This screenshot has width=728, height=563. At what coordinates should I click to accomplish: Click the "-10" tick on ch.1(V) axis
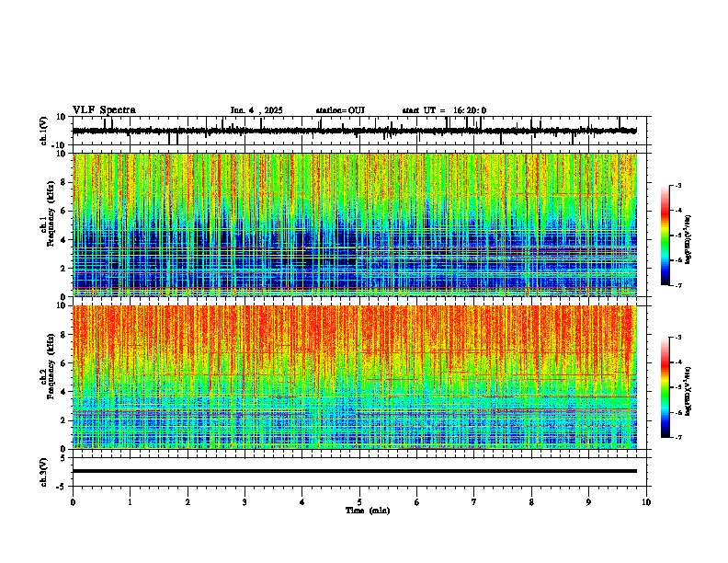tap(59, 145)
